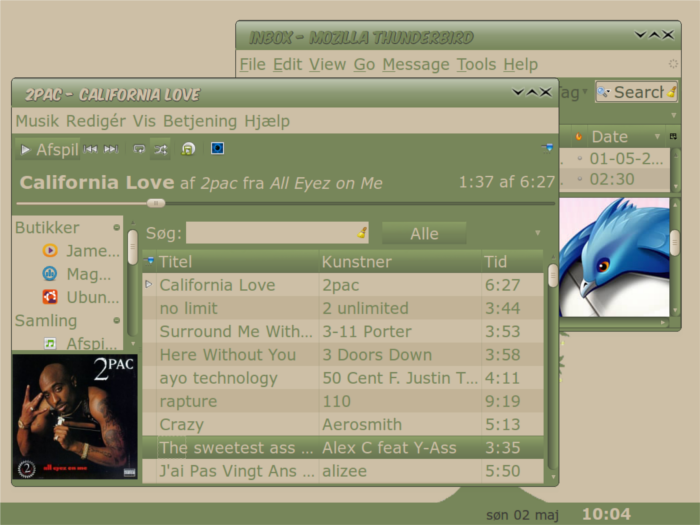The width and height of the screenshot is (700, 525).
Task: Open the Jamendo store in sidebar
Action: click(81, 250)
